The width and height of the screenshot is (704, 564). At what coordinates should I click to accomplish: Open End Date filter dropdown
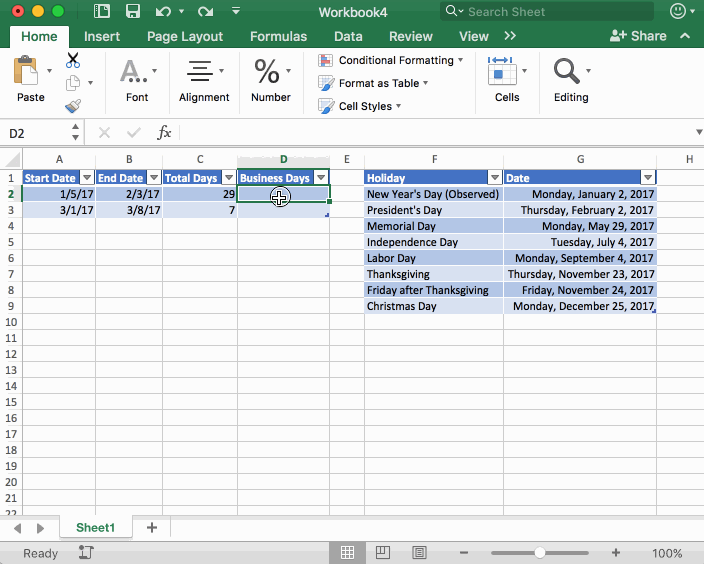154,178
